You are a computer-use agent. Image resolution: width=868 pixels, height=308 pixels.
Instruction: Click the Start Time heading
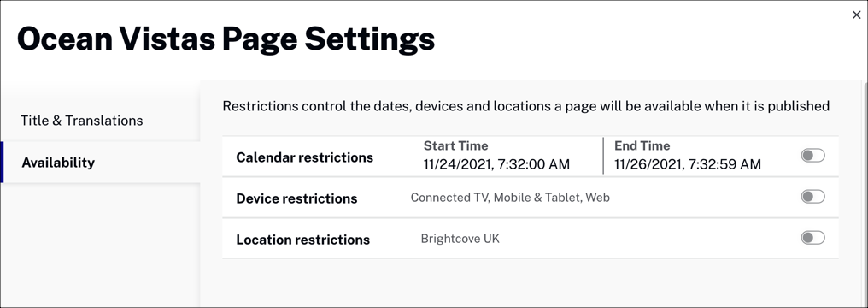pyautogui.click(x=455, y=145)
